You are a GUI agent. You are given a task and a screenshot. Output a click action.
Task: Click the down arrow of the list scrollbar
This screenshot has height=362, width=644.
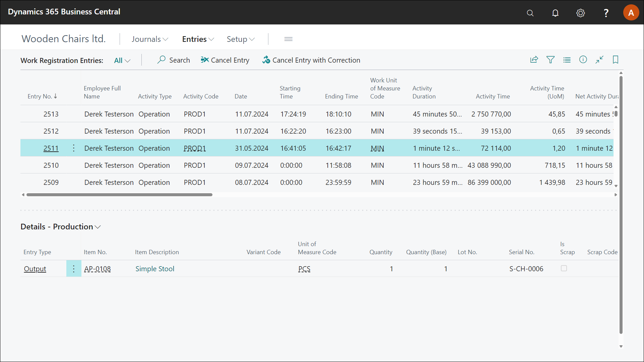[616, 186]
